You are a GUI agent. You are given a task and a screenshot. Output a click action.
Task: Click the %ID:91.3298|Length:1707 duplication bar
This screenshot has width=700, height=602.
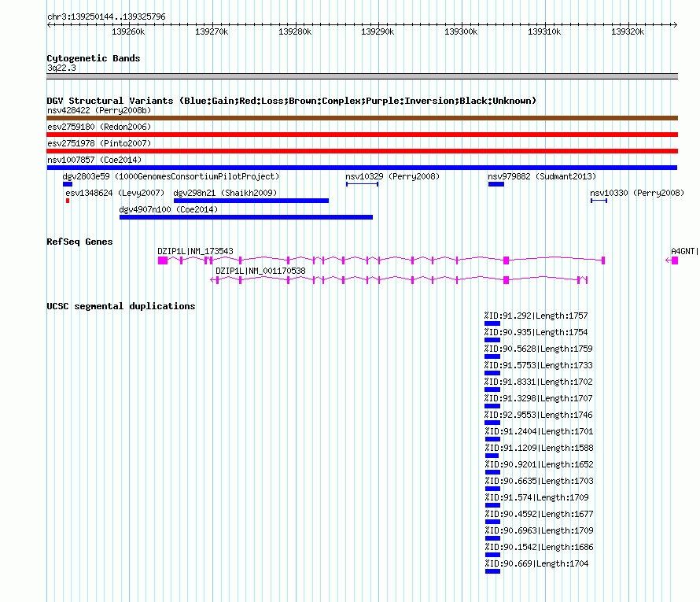click(492, 405)
